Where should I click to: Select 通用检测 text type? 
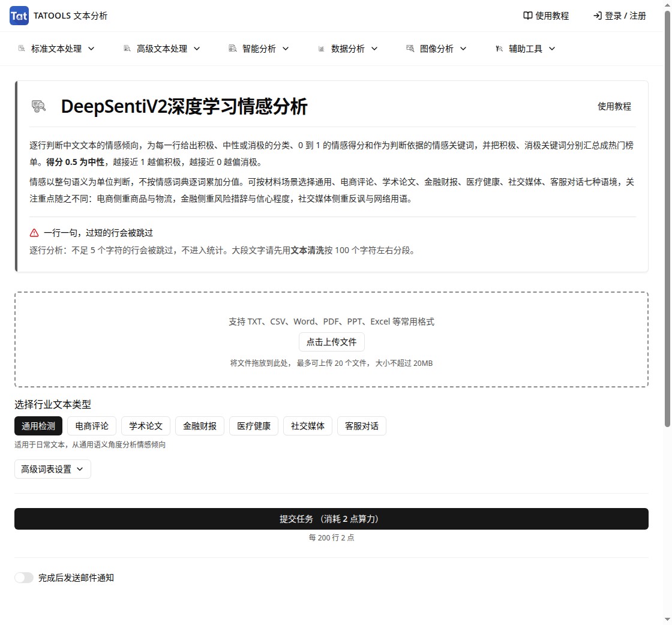(38, 426)
